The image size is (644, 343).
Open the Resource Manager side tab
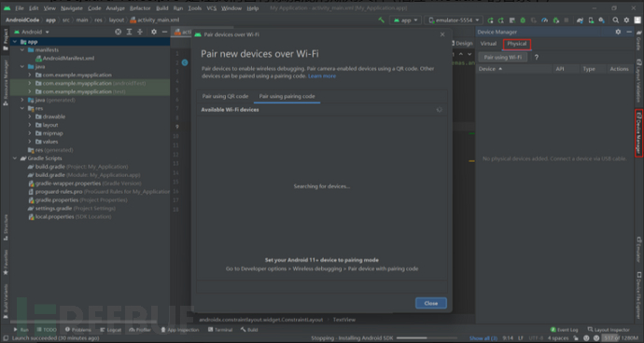(6, 83)
